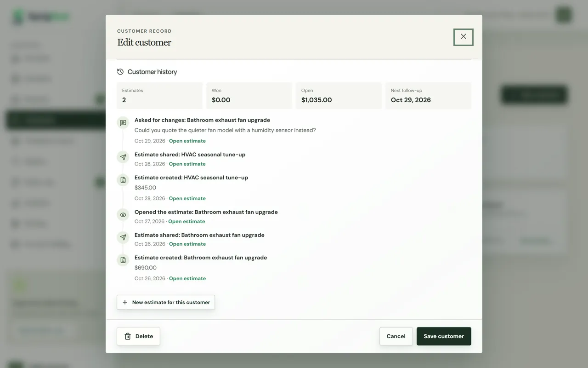Open estimate link under HVAC estimate created
Viewport: 588px width, 368px height.
click(x=187, y=198)
